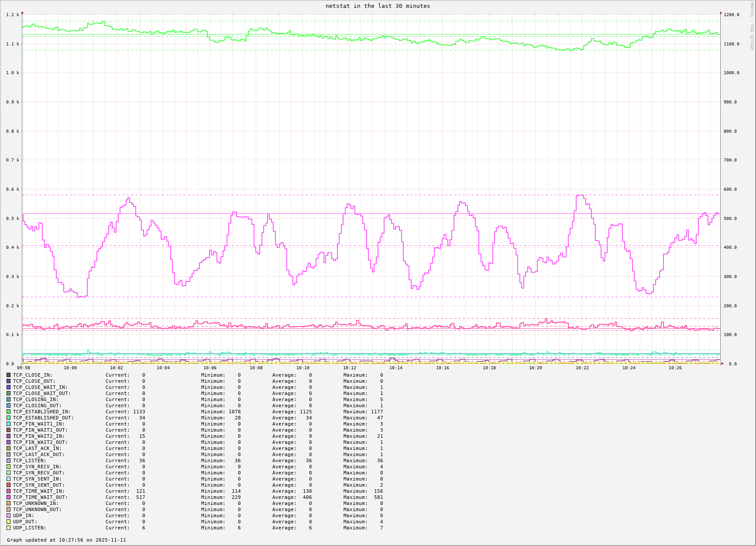Screen dimensions: 756x546
Task: Click the TCP_CLOSE_IN legend color box
Action: (x=9, y=375)
